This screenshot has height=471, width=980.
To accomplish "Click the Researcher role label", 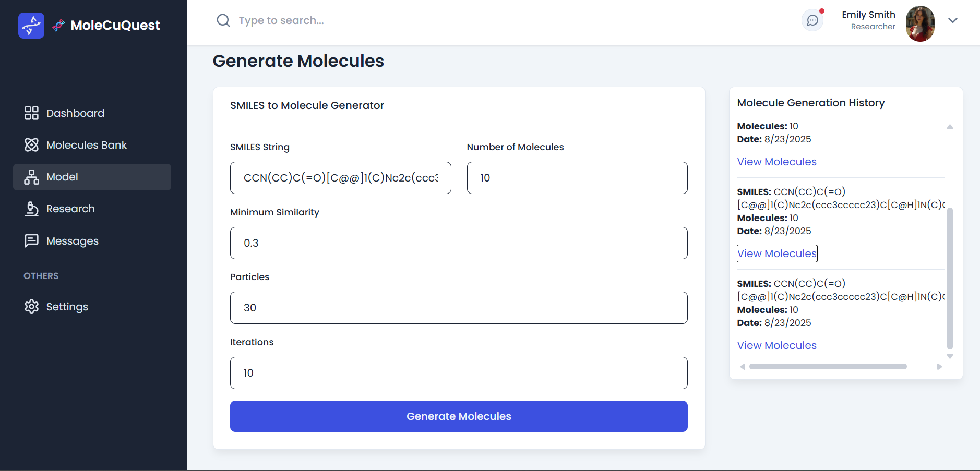I will [x=873, y=27].
